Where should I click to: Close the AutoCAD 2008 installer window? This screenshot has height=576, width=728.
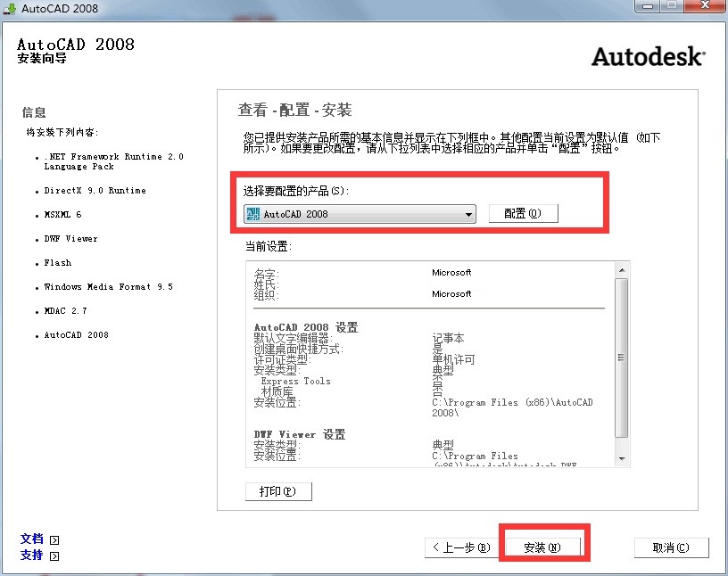point(703,6)
